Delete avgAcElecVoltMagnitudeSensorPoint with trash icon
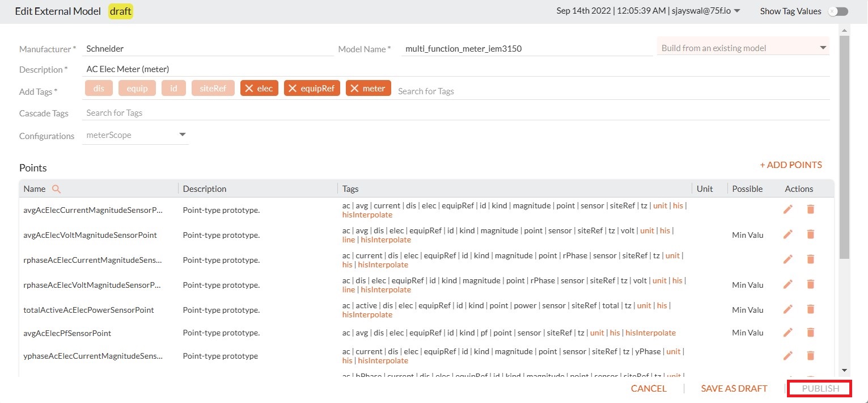Image resolution: width=868 pixels, height=403 pixels. (810, 234)
